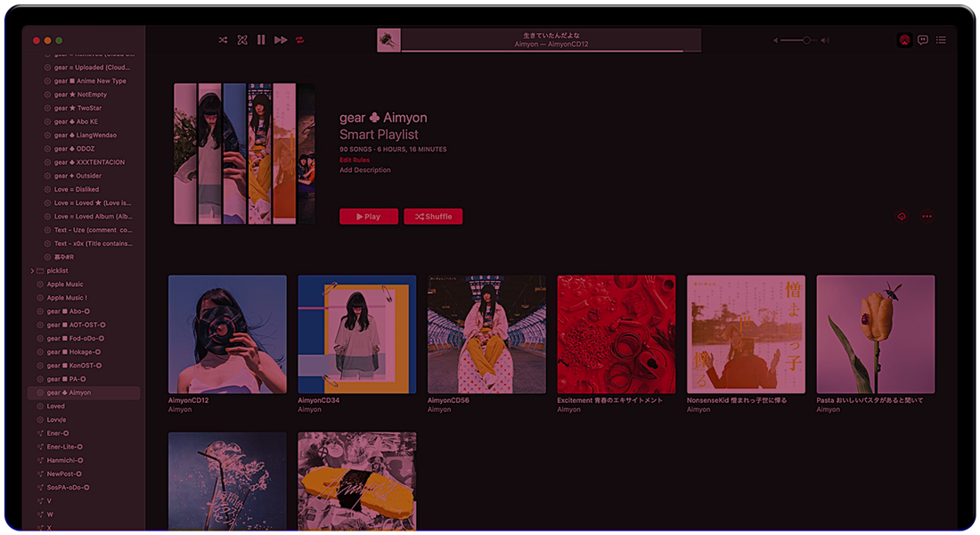This screenshot has height=535, width=980.
Task: Play the gear Aimyon playlist
Action: click(369, 217)
